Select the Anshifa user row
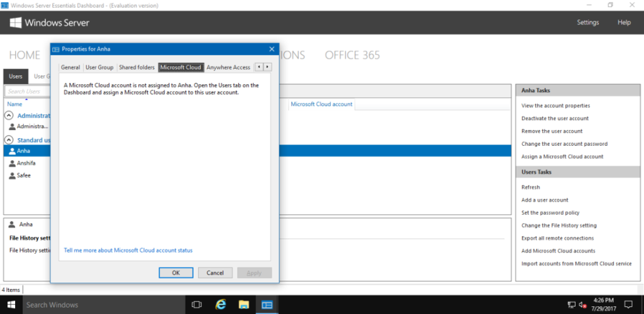The width and height of the screenshot is (644, 314). pyautogui.click(x=26, y=163)
